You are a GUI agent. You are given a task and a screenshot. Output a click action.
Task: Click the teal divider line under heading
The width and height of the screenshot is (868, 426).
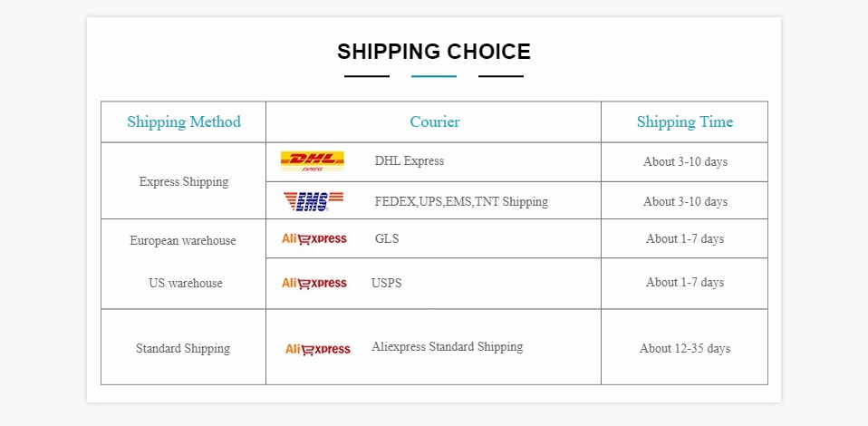pyautogui.click(x=434, y=76)
